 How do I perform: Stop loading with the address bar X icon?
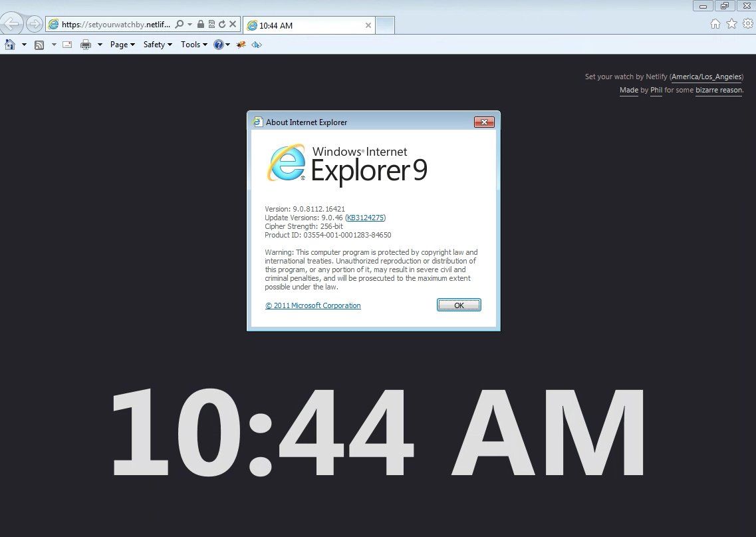(233, 24)
